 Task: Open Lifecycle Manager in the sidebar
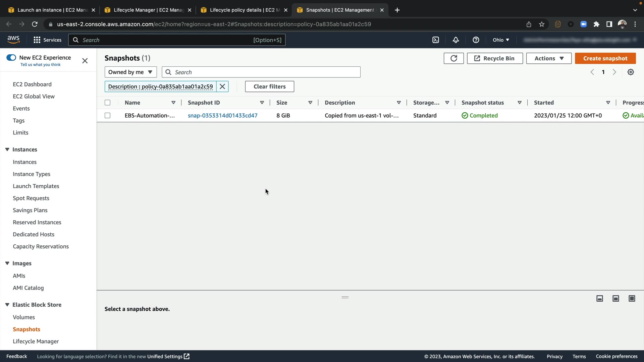[x=36, y=341]
